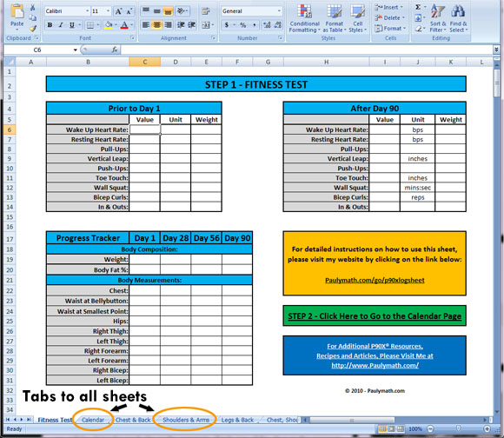Click the Merge & Center icon
The image size is (504, 438).
[x=205, y=24]
